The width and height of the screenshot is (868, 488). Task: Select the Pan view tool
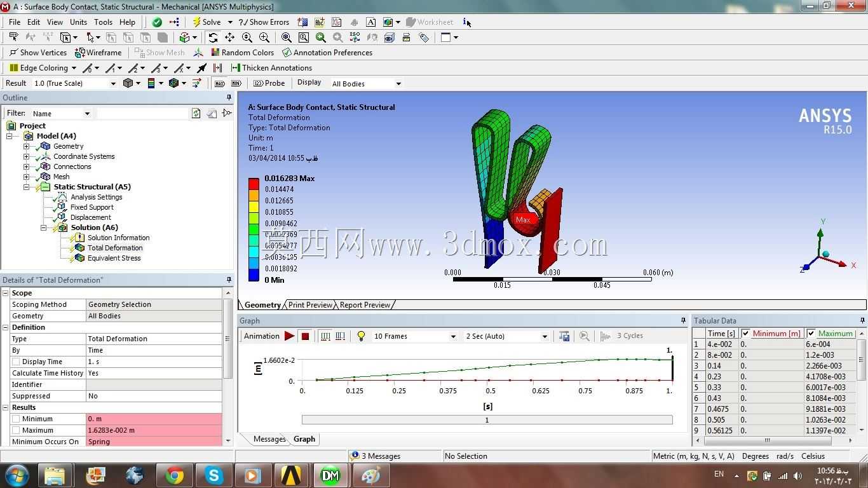(230, 37)
